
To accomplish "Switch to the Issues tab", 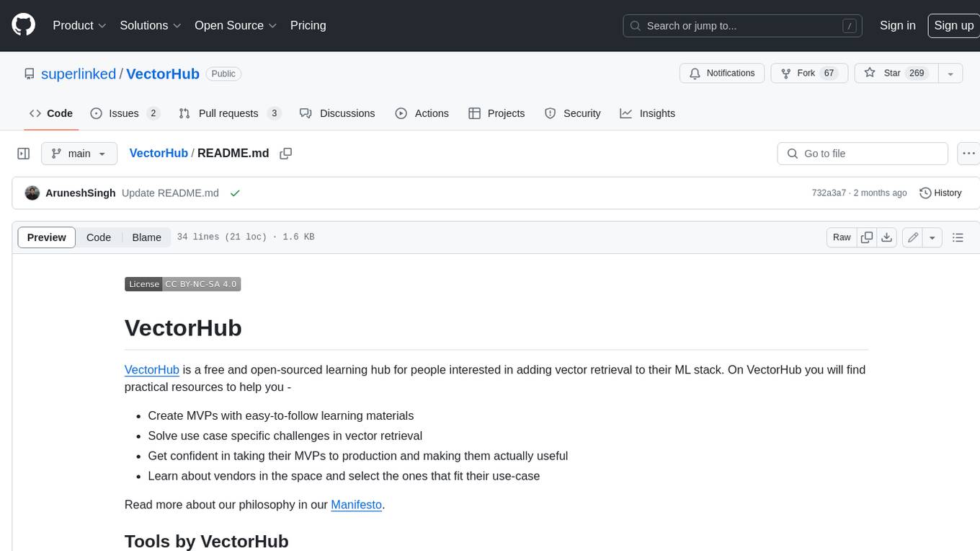I will 125,113.
